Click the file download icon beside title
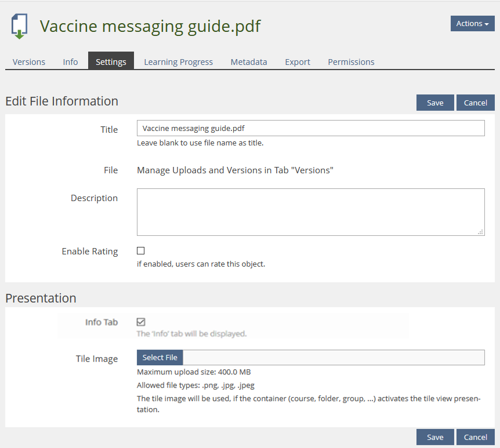 (x=20, y=26)
